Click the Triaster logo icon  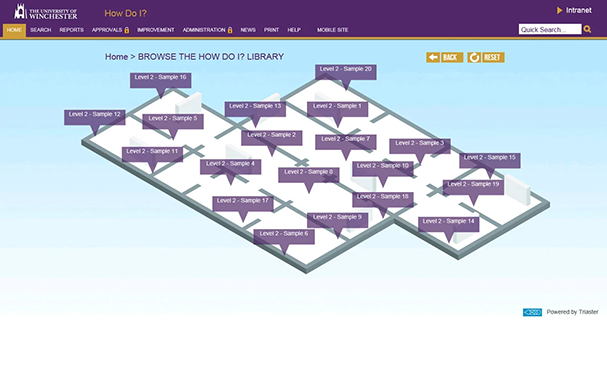click(x=532, y=312)
